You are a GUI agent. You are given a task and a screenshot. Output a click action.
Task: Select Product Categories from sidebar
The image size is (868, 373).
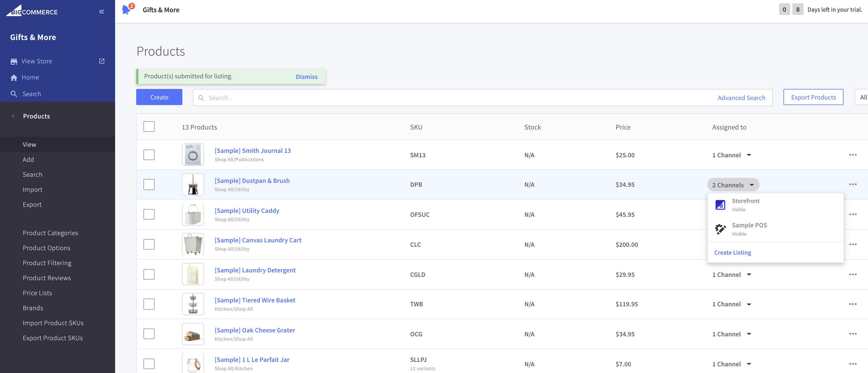50,232
